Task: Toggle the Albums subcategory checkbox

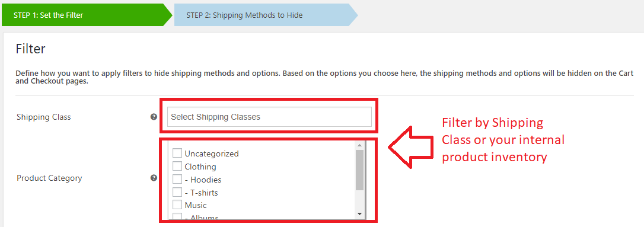Action: tap(177, 217)
